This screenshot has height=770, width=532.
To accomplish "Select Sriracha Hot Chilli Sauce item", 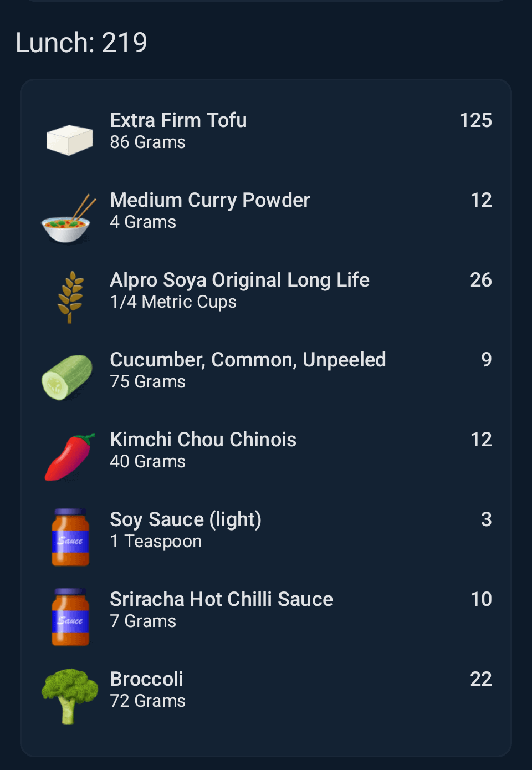I will coord(221,599).
